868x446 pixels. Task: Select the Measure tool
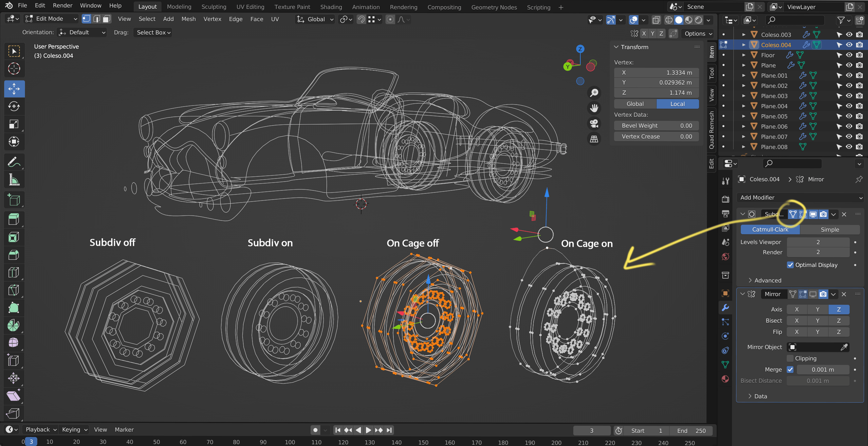coord(14,180)
